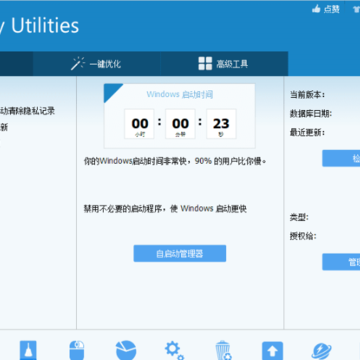This screenshot has height=360, width=360.
Task: Click the thumbs-up icon beside 点赞
Action: click(316, 9)
